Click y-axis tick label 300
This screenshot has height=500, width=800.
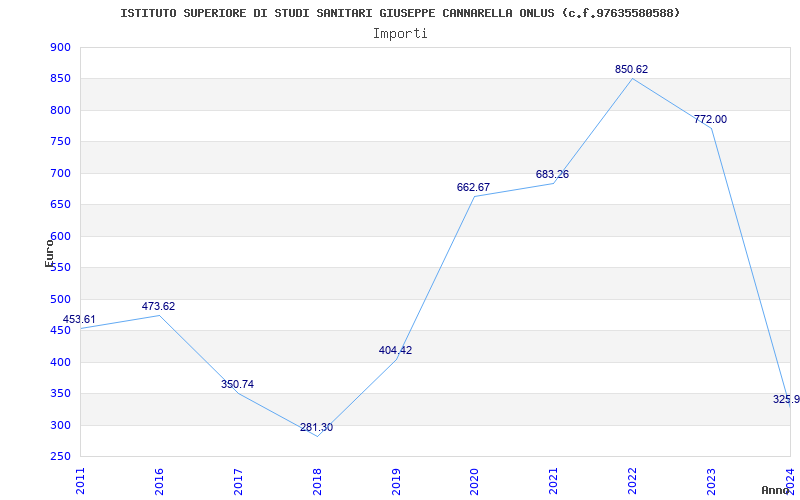60,425
